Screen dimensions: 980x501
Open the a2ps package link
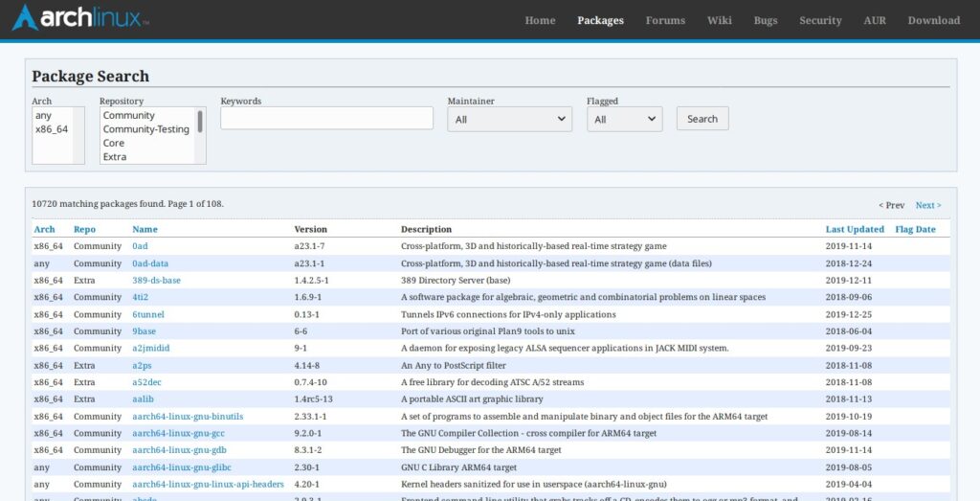(x=143, y=365)
